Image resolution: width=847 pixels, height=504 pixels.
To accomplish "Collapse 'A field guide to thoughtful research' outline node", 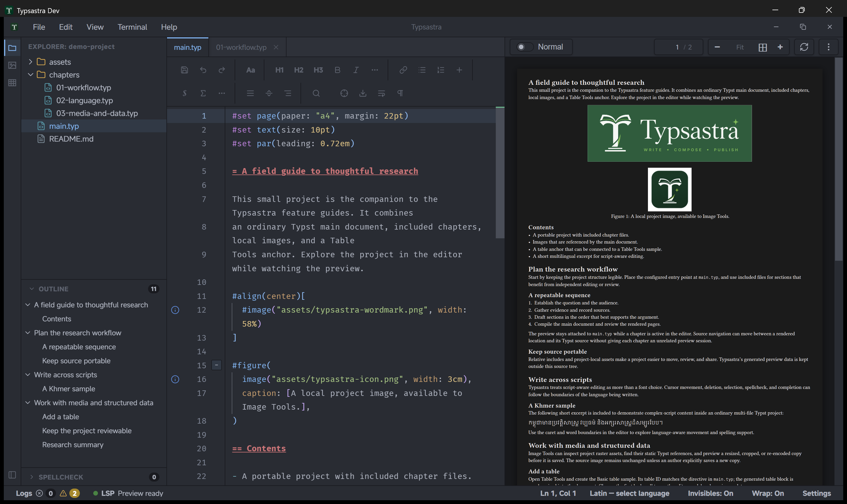I will point(28,305).
